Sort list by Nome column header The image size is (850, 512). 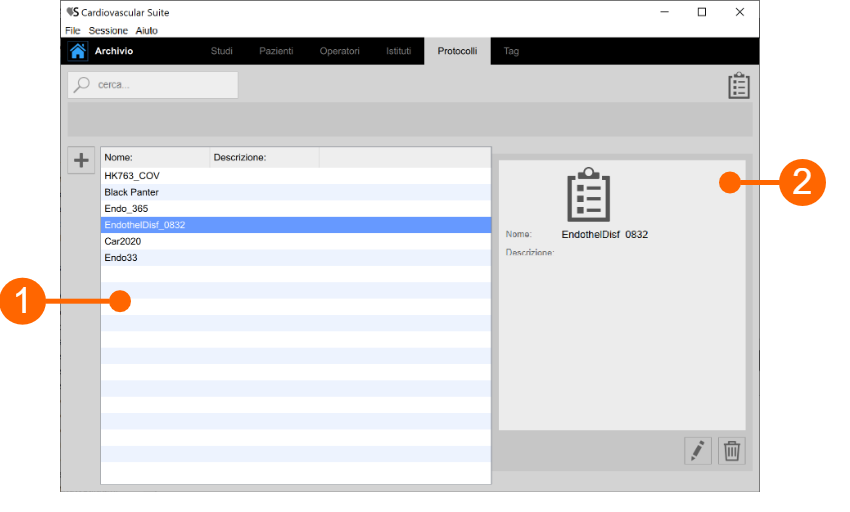(x=155, y=157)
